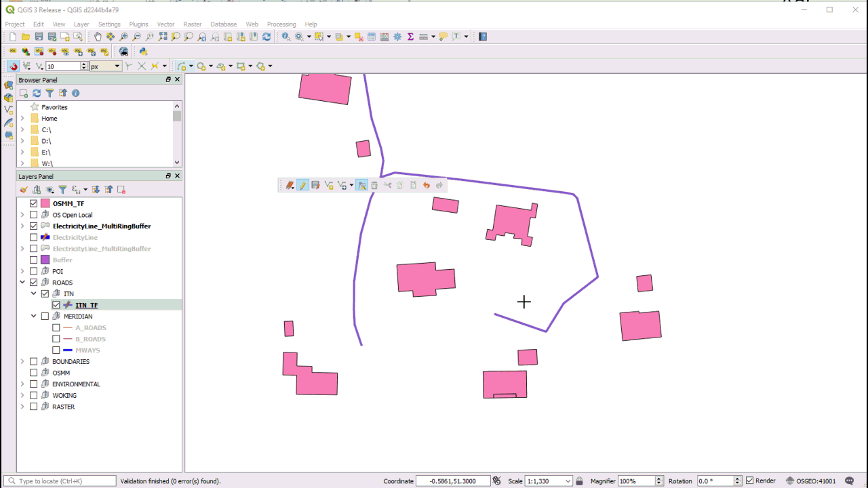
Task: Uncheck the ITN_TF layer checkbox
Action: tap(56, 305)
